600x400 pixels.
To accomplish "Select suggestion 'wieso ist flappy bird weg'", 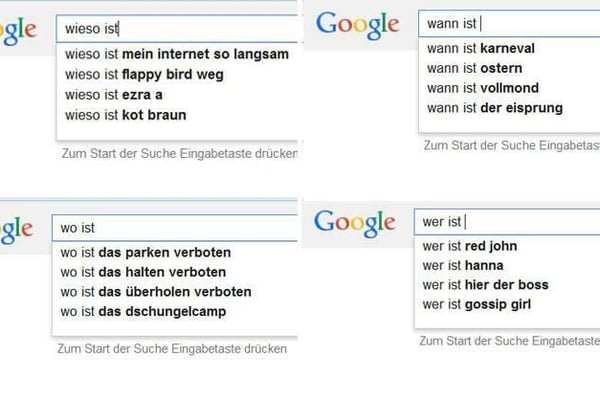I will coord(143,75).
